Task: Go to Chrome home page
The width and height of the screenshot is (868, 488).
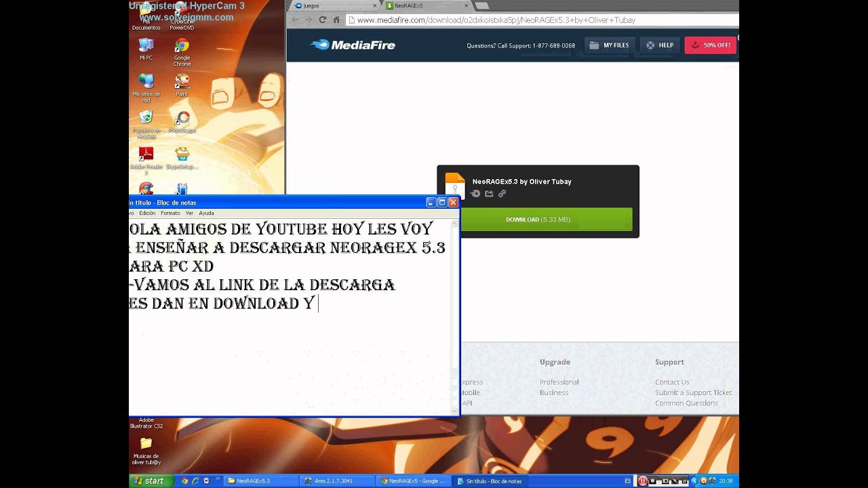Action: pyautogui.click(x=336, y=20)
